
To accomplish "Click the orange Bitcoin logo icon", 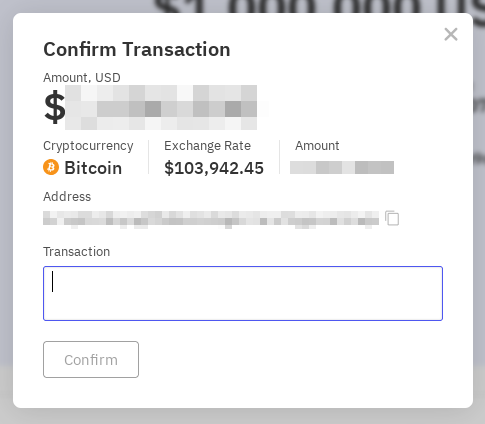I will [x=51, y=167].
